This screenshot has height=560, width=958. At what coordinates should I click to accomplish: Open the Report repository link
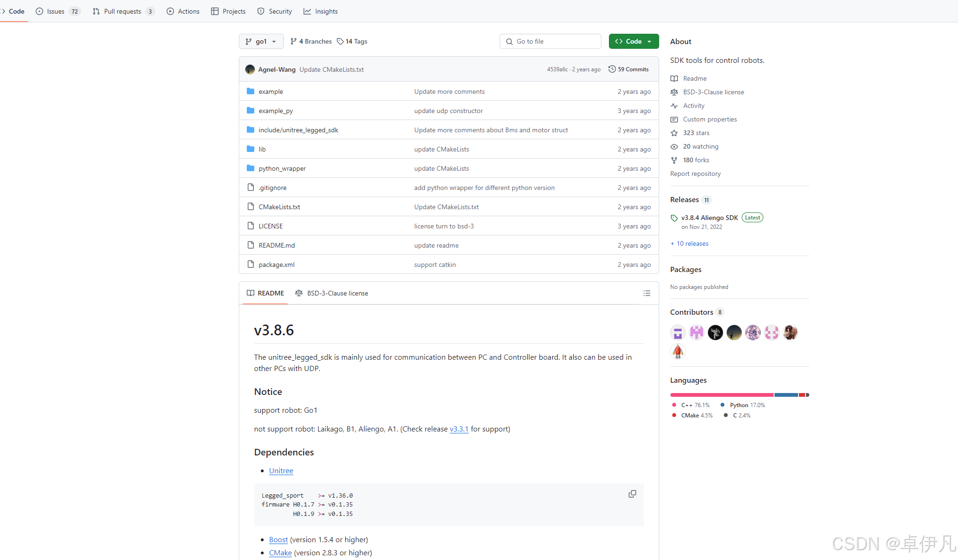coord(695,174)
